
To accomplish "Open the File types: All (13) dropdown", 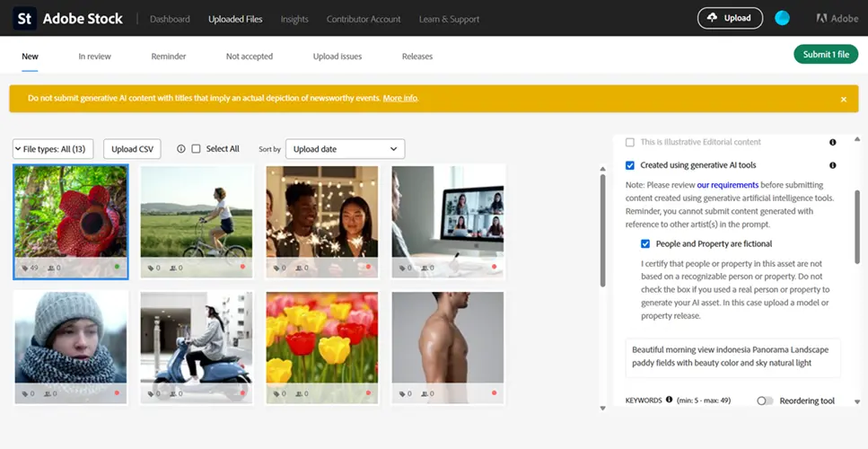I will click(53, 149).
